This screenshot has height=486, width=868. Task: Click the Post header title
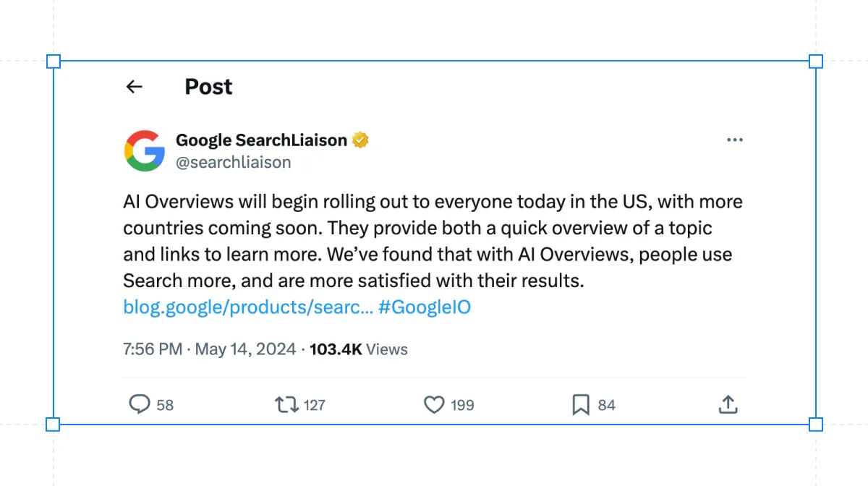pyautogui.click(x=208, y=87)
